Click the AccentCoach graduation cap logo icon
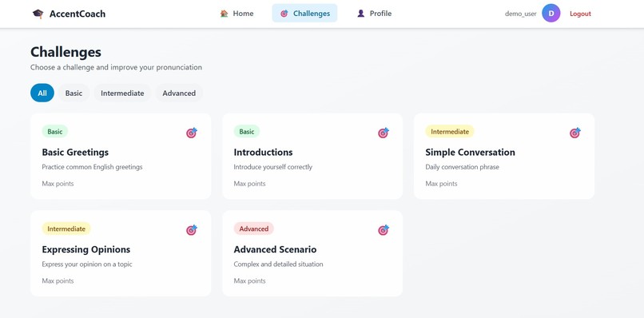 [38, 14]
